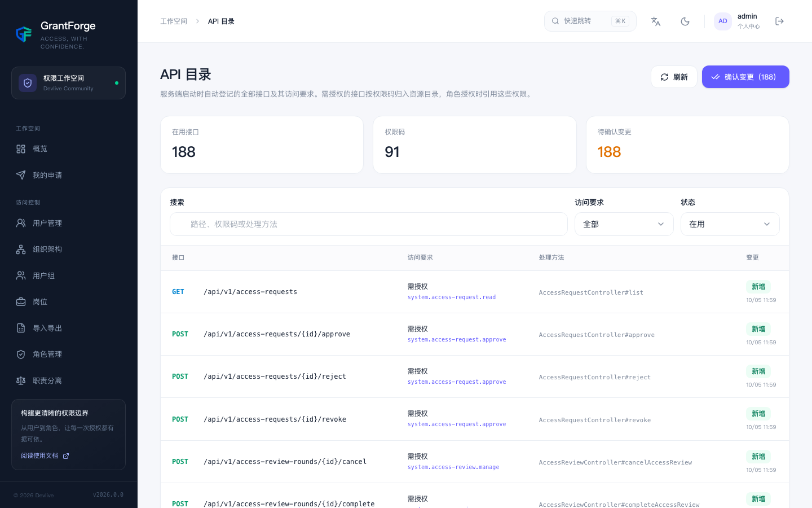Go to 我的申请 in sidebar
The height and width of the screenshot is (508, 812).
[68, 175]
